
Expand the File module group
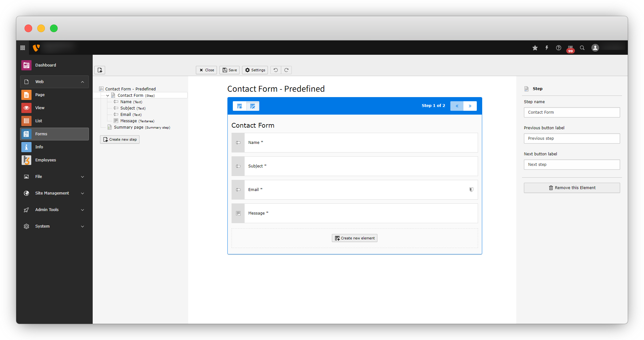pos(82,177)
